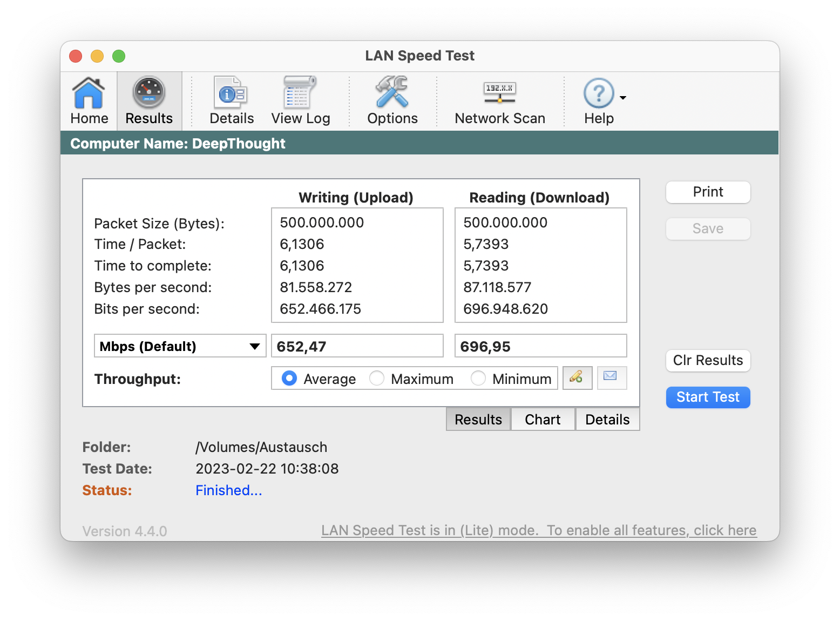Click the email envelope icon
This screenshot has width=840, height=621.
[x=611, y=377]
